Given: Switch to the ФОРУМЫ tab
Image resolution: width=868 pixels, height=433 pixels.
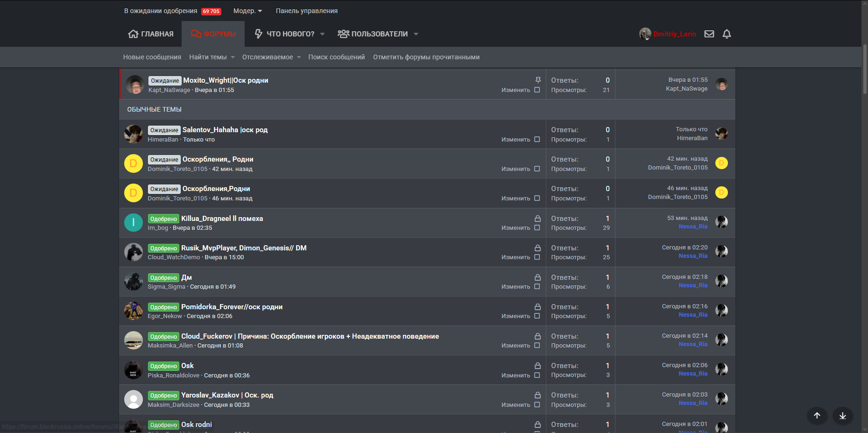Looking at the screenshot, I should click(x=213, y=34).
